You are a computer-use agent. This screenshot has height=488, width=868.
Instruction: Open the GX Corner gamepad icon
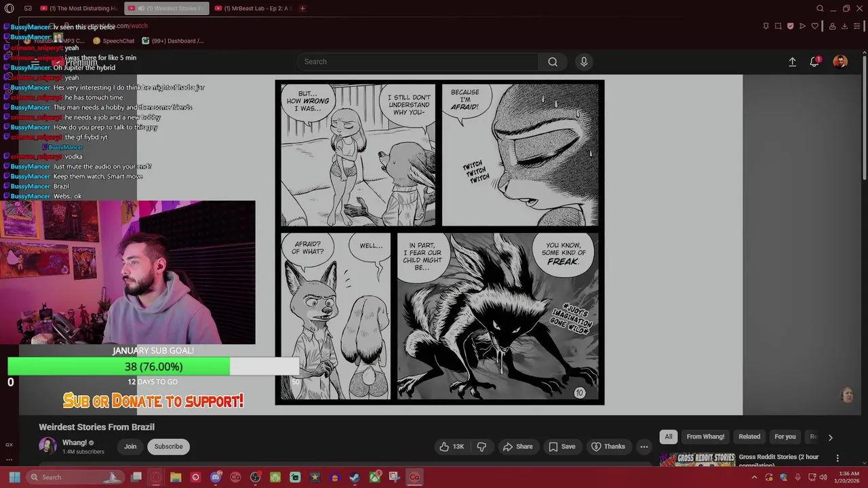coord(28,8)
